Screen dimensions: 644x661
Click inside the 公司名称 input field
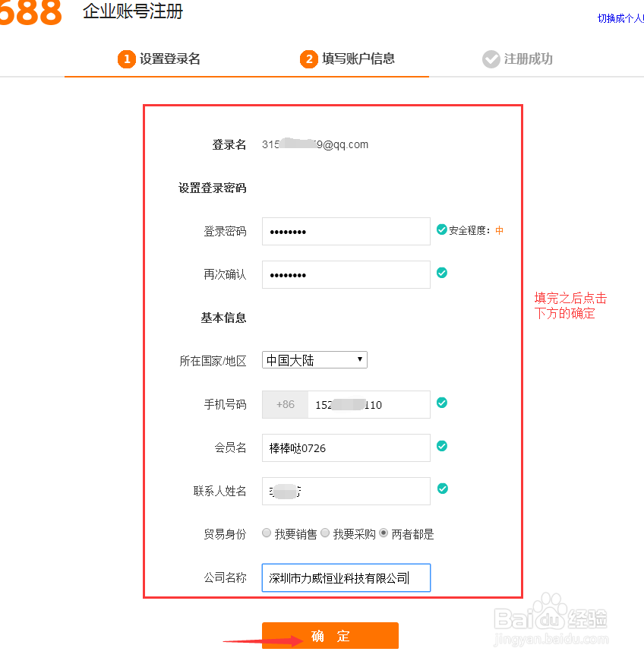pyautogui.click(x=346, y=577)
